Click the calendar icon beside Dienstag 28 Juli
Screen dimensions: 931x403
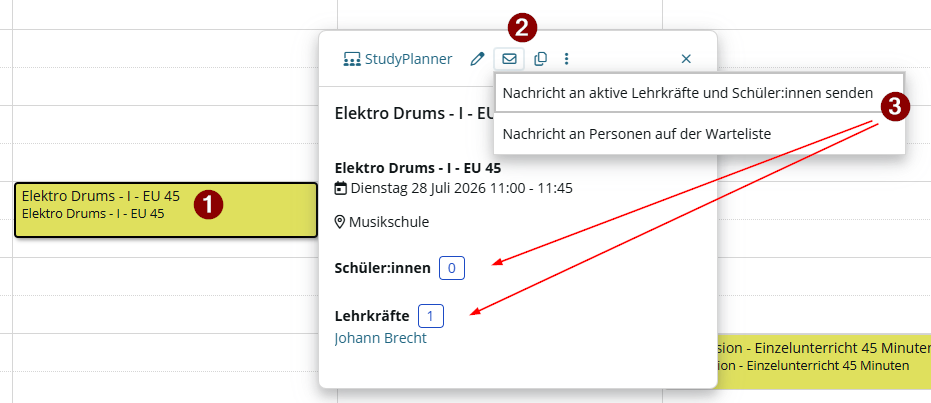341,189
